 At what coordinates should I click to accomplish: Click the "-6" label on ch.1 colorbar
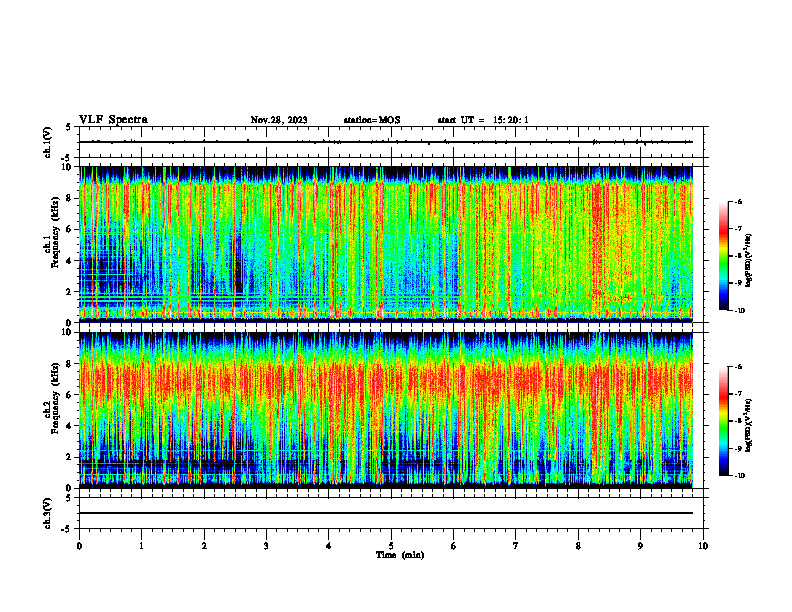(738, 201)
